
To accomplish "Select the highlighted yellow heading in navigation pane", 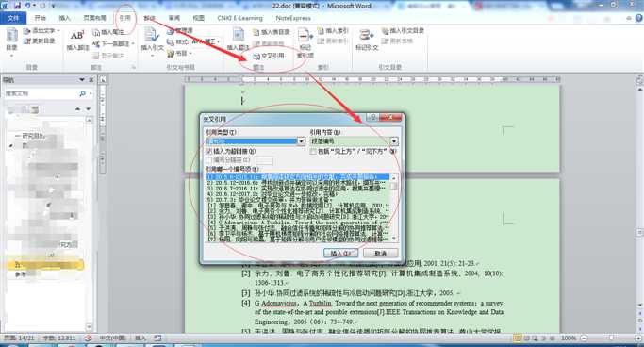I will coord(45,265).
